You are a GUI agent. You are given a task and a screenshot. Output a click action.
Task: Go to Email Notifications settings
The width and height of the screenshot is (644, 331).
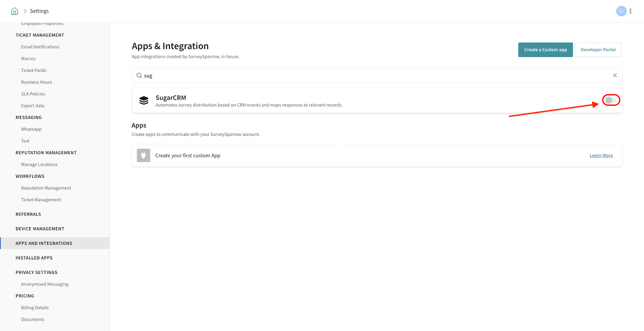pos(40,47)
